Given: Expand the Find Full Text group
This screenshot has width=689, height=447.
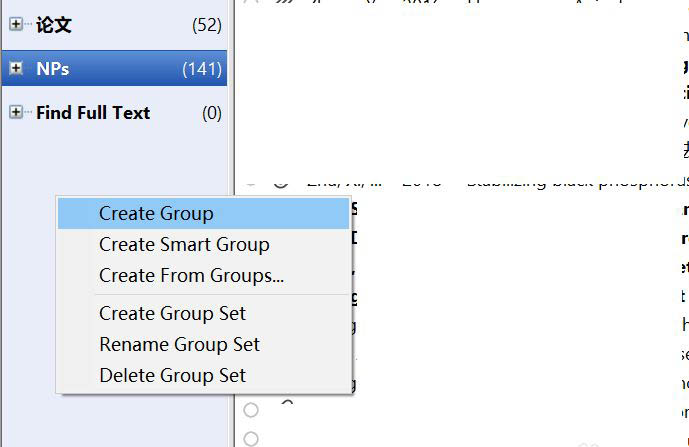Looking at the screenshot, I should (x=16, y=113).
